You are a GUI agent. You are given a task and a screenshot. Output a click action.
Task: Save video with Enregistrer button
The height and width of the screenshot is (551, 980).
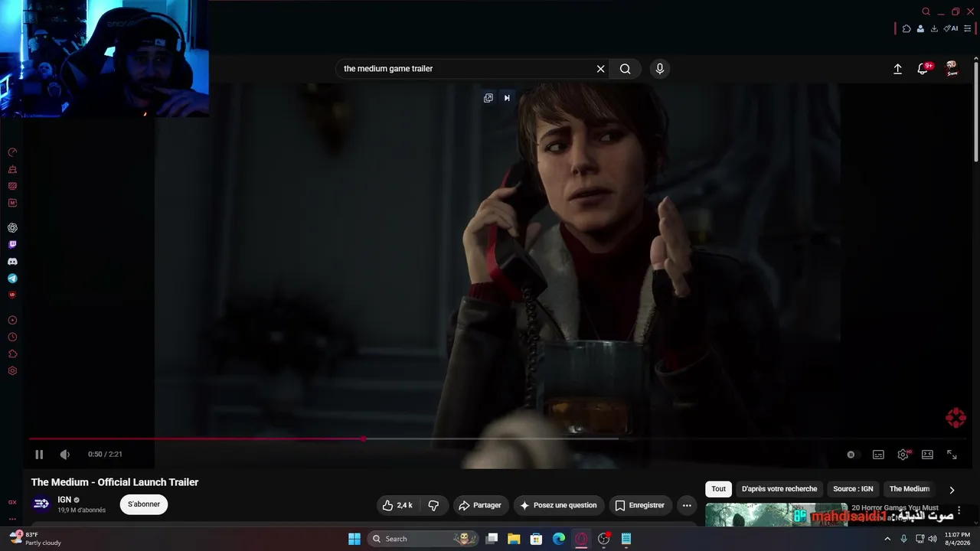click(641, 505)
